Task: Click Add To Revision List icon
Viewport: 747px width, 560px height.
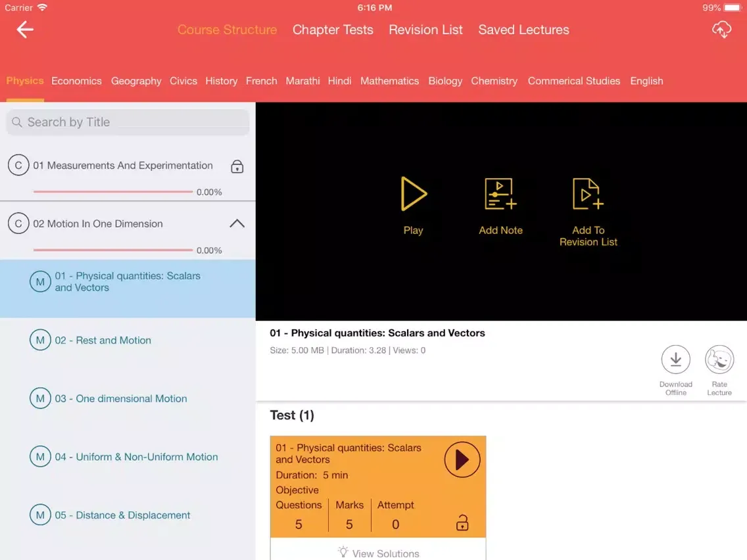Action: [x=588, y=194]
